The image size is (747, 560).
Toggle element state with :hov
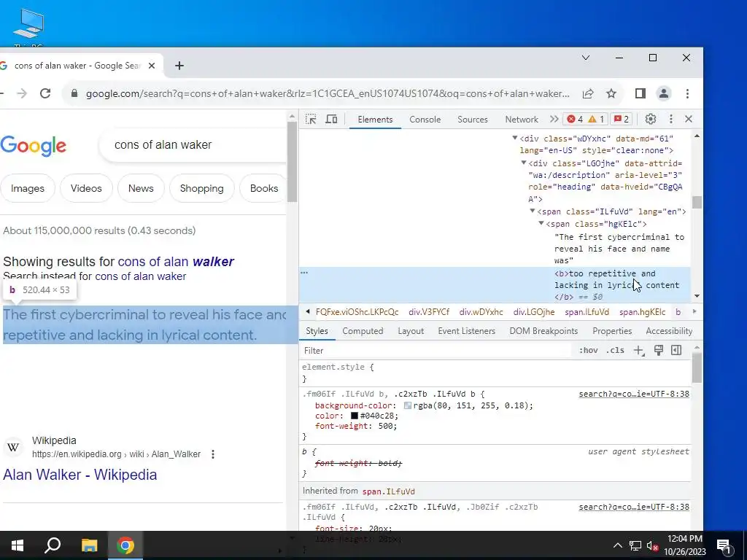click(x=589, y=351)
